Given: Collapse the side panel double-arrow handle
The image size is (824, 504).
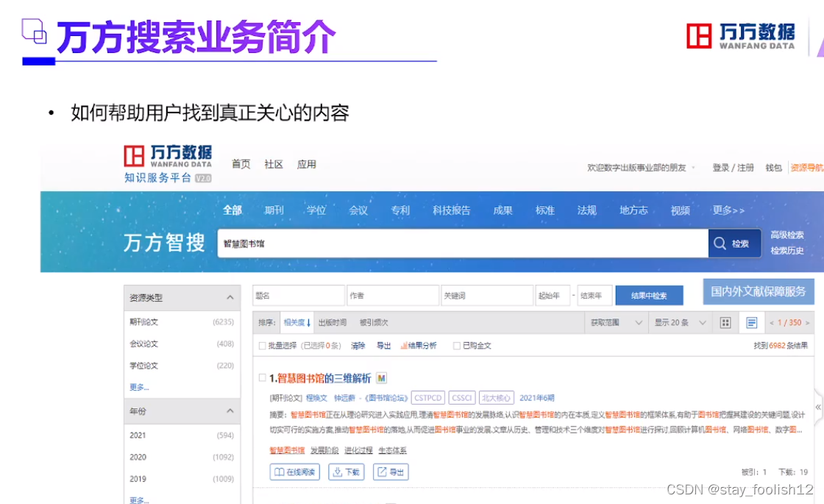Looking at the screenshot, I should (818, 408).
